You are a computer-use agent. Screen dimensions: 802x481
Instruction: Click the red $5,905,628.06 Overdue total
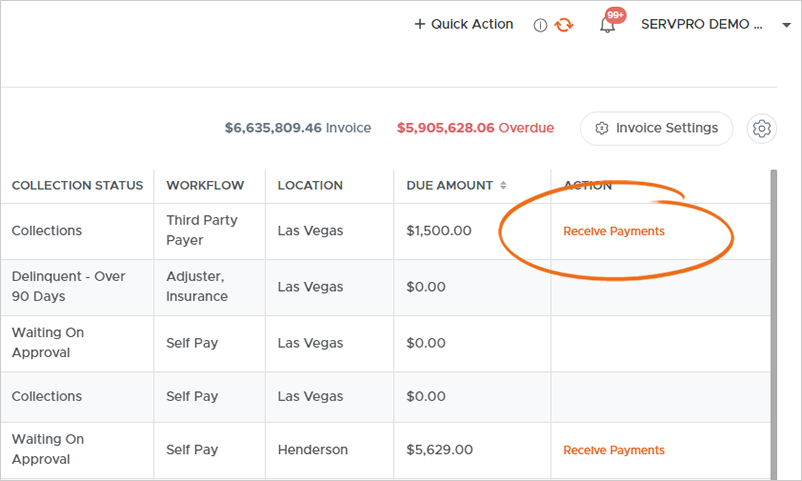coord(475,128)
